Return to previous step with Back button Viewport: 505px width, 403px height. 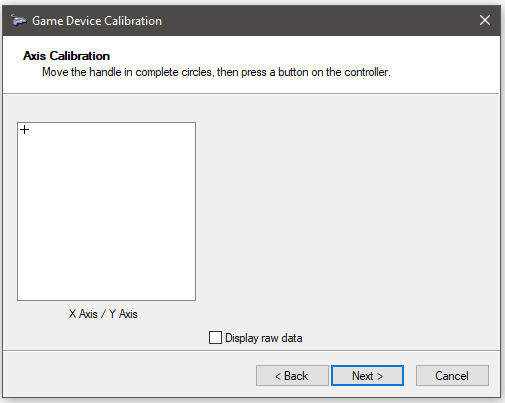292,376
